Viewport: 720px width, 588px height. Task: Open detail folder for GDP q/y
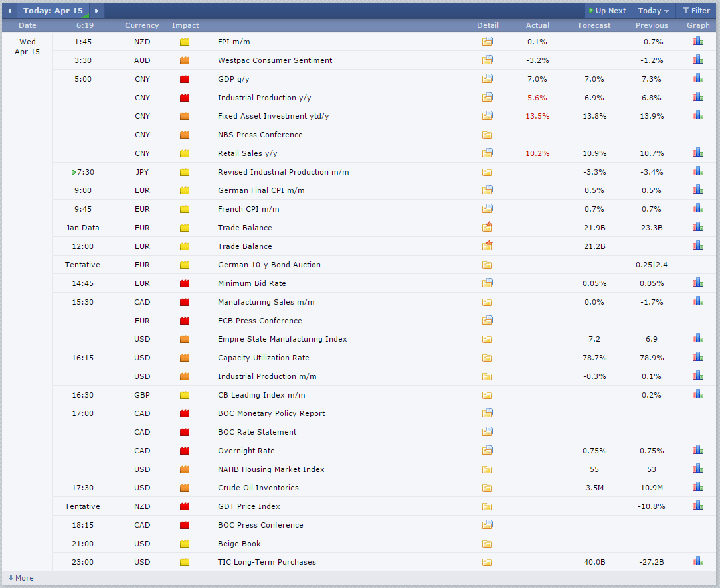[487, 78]
